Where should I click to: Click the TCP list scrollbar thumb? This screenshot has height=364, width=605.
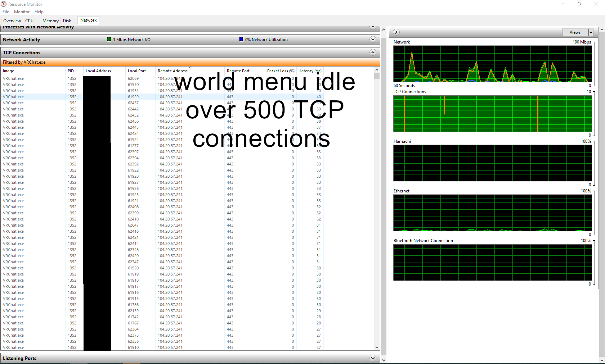click(377, 76)
